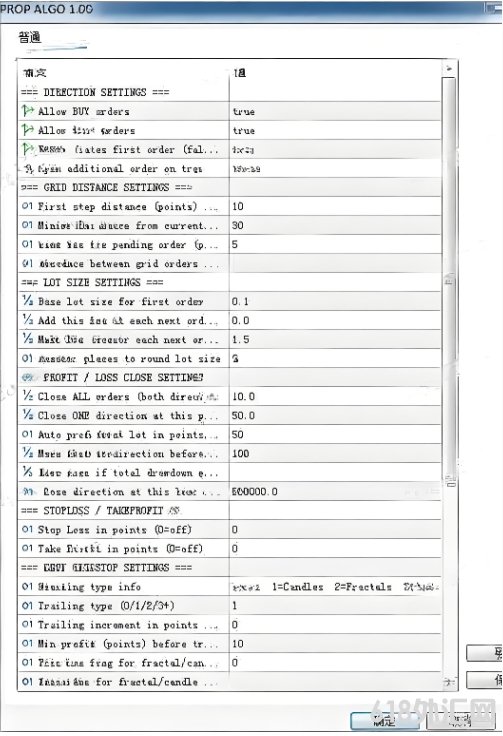
Task: Click the 确定 button at the bottom
Action: coord(385,721)
